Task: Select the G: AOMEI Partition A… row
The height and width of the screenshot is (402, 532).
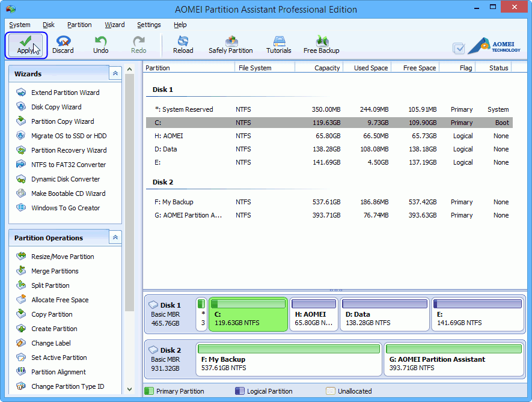Action: pyautogui.click(x=329, y=215)
